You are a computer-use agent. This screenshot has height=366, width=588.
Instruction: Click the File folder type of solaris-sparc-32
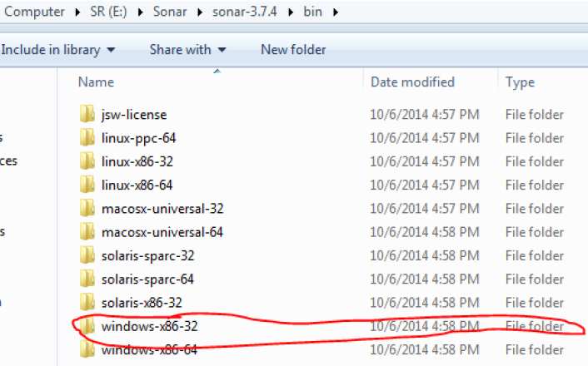pos(535,255)
